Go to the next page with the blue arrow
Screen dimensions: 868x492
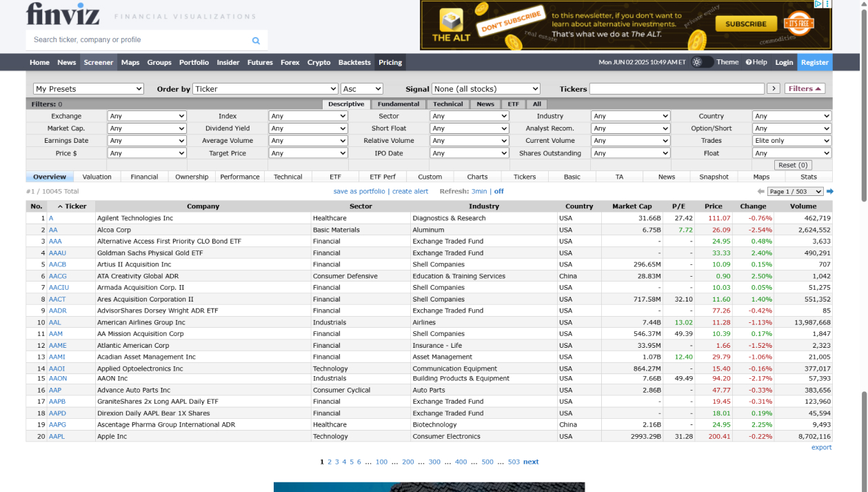(x=829, y=192)
